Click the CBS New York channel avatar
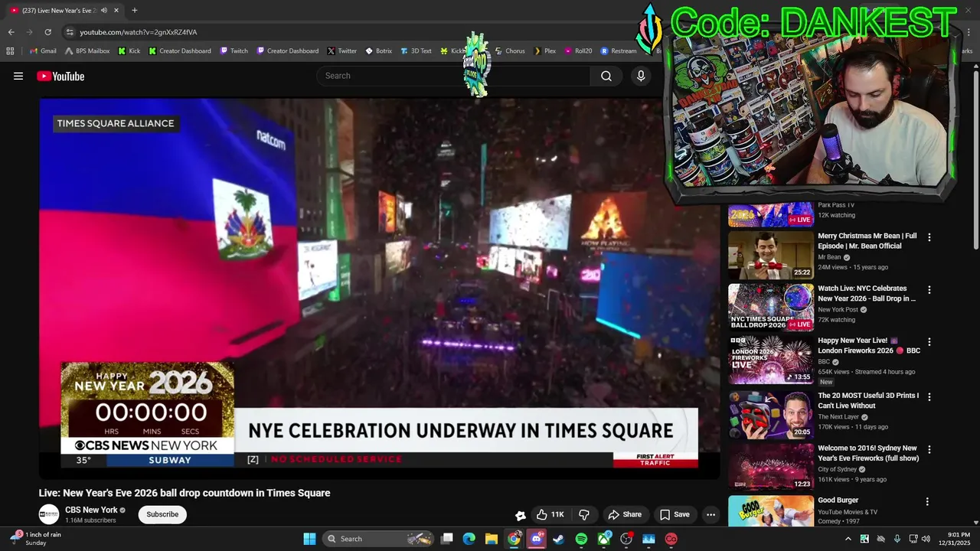 coord(49,514)
